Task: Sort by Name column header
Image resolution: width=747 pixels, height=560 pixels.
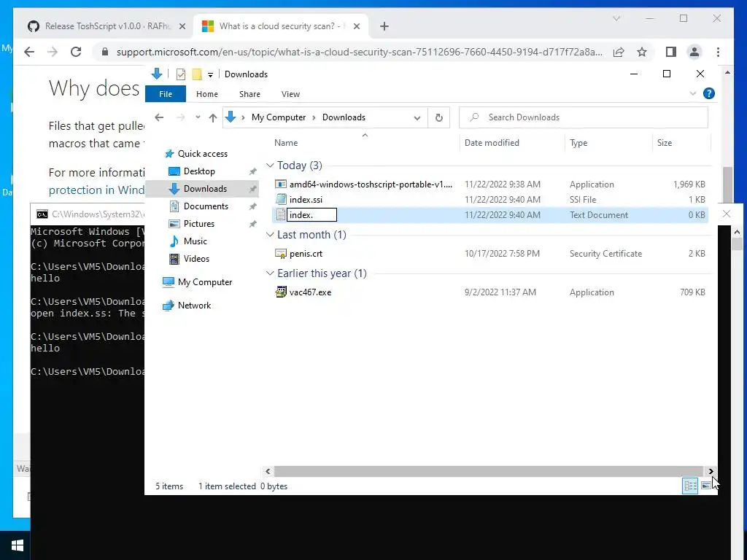Action: [365, 142]
